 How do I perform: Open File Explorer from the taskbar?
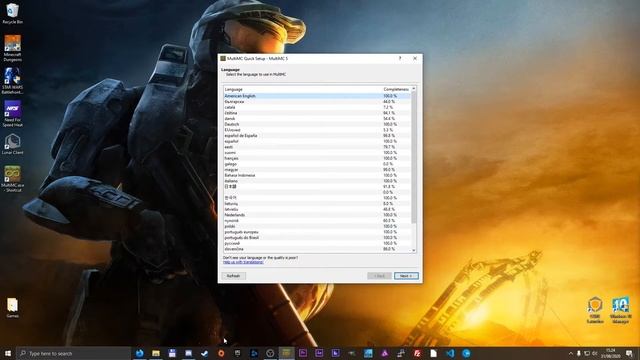156,353
